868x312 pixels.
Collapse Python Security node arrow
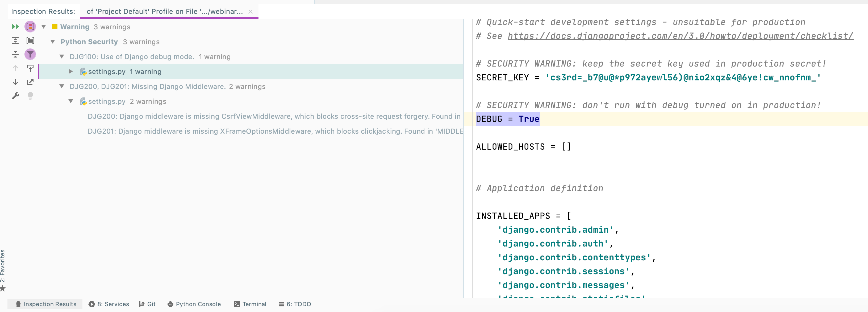[x=53, y=42]
